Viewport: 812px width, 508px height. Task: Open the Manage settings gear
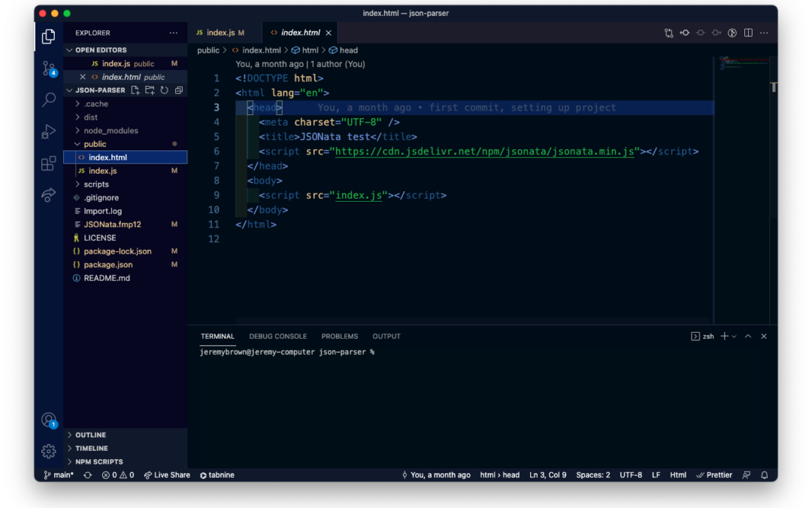(49, 452)
